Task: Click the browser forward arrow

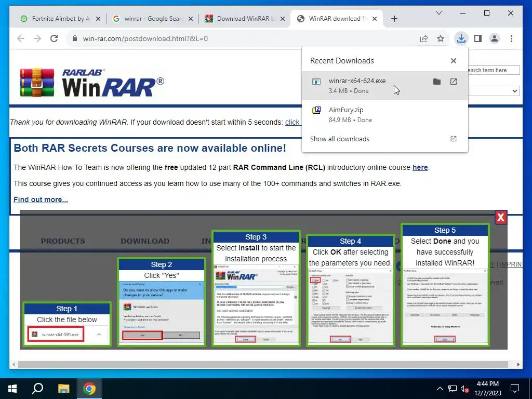Action: coord(37,38)
